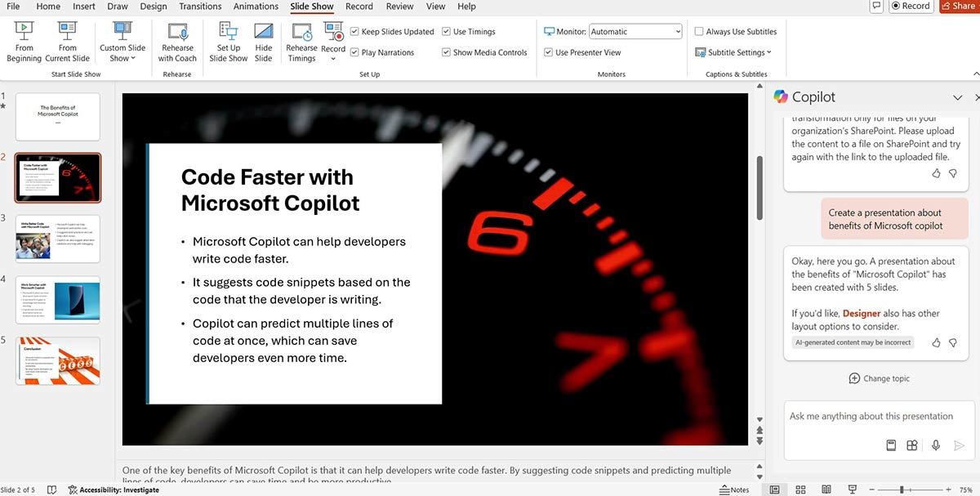This screenshot has width=980, height=496.
Task: Click the Share button
Action: point(958,6)
